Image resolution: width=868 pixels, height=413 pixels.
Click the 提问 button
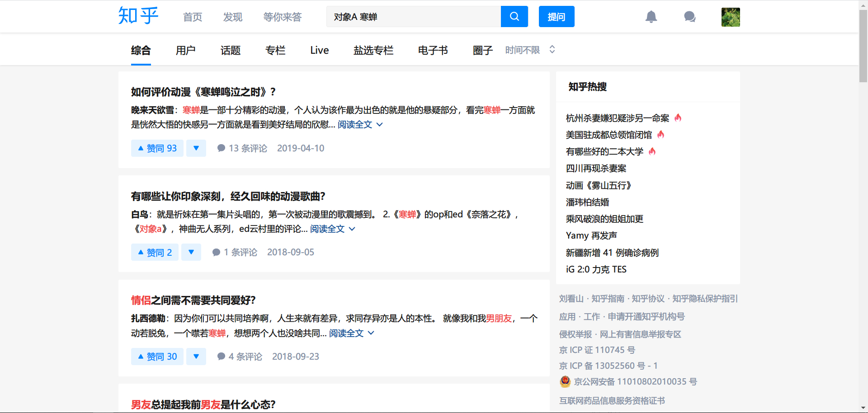click(x=557, y=17)
